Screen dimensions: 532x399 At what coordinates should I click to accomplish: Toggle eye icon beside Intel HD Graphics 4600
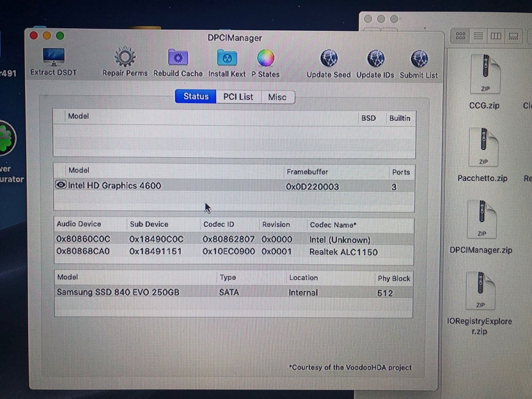pyautogui.click(x=61, y=185)
